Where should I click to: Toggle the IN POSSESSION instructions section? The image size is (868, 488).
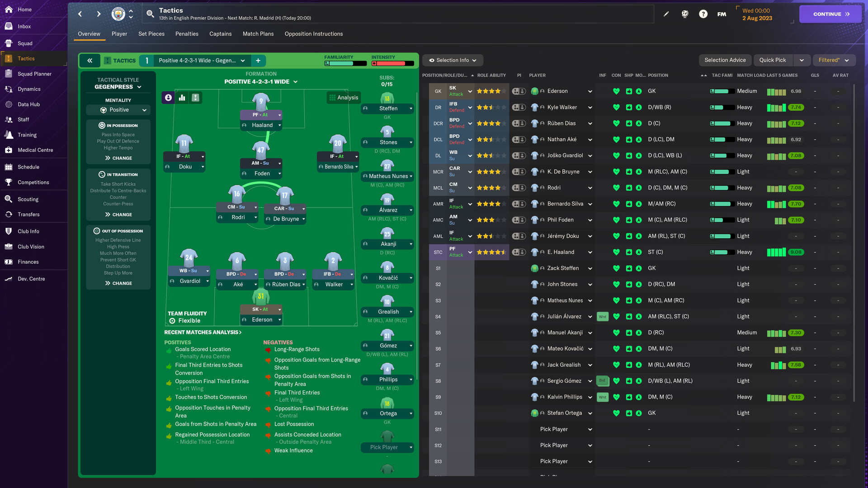(x=118, y=125)
